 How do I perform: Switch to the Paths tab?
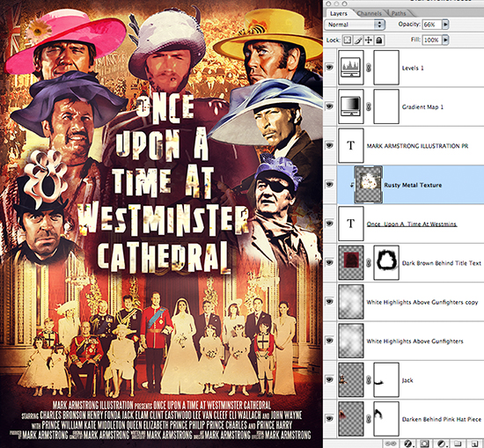(x=399, y=13)
